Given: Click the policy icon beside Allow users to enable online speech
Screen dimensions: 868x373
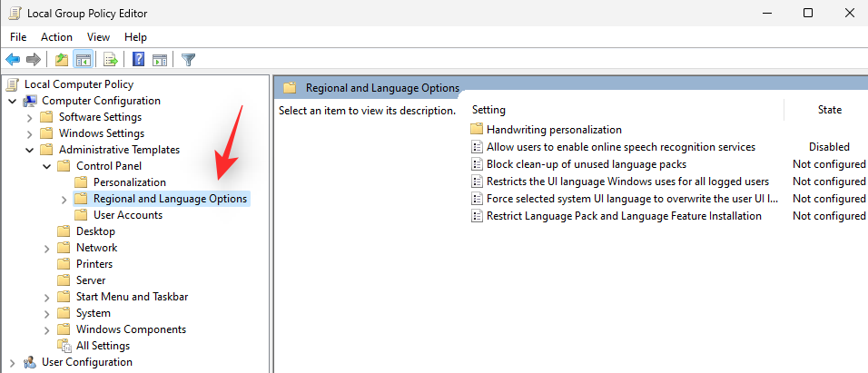Looking at the screenshot, I should click(x=477, y=147).
